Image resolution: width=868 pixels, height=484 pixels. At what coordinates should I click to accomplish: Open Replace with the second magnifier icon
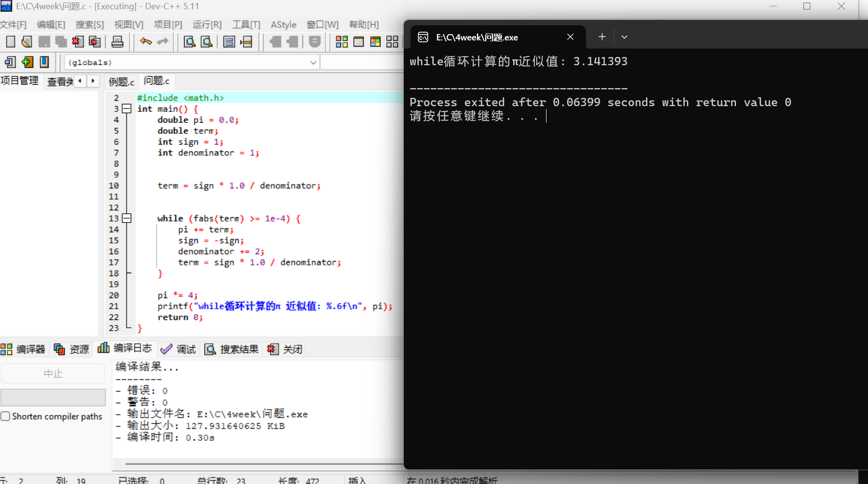[x=207, y=42]
